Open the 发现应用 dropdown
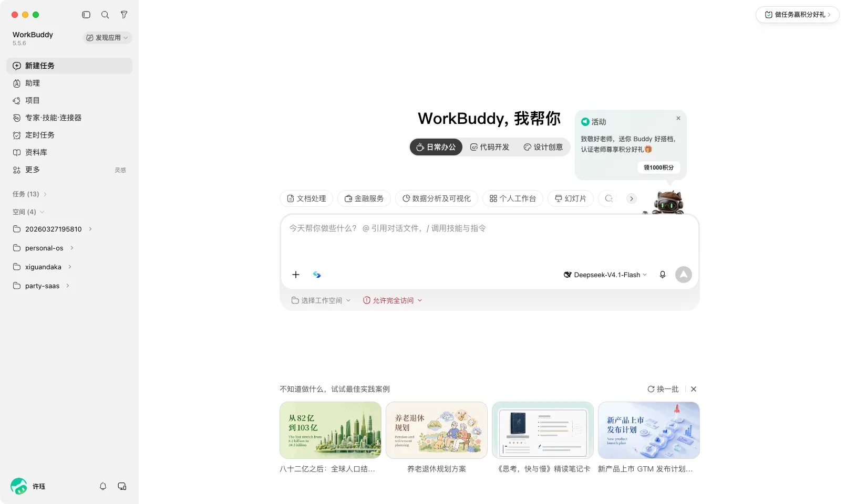 point(107,38)
